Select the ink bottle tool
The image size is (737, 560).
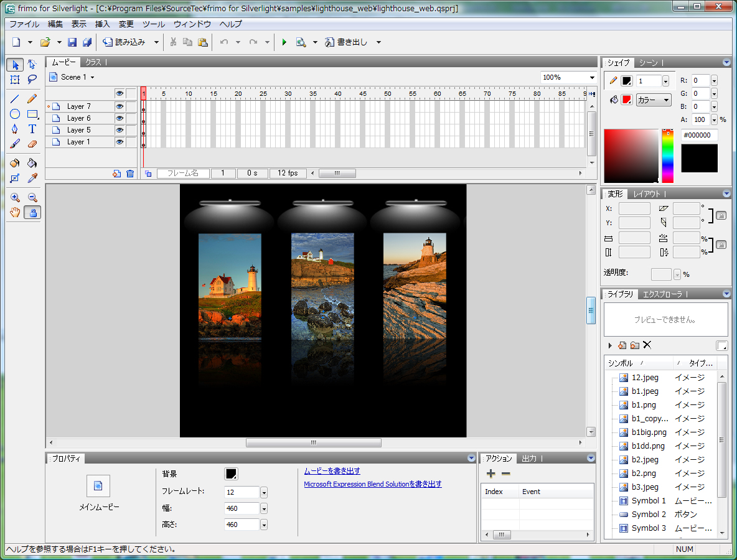pos(15,163)
